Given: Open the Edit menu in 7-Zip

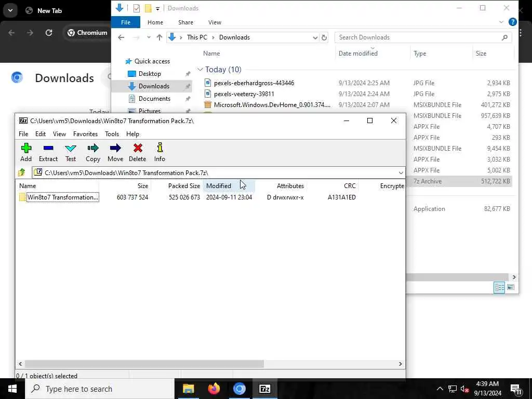Looking at the screenshot, I should coord(41,134).
